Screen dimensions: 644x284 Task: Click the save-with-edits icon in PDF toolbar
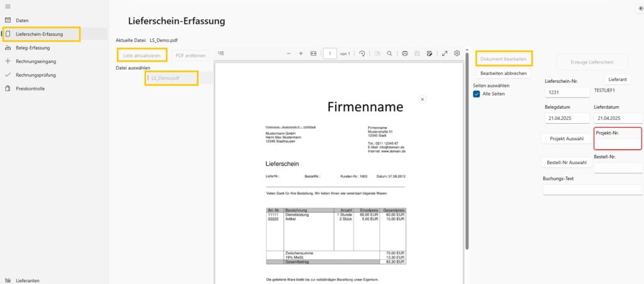430,53
